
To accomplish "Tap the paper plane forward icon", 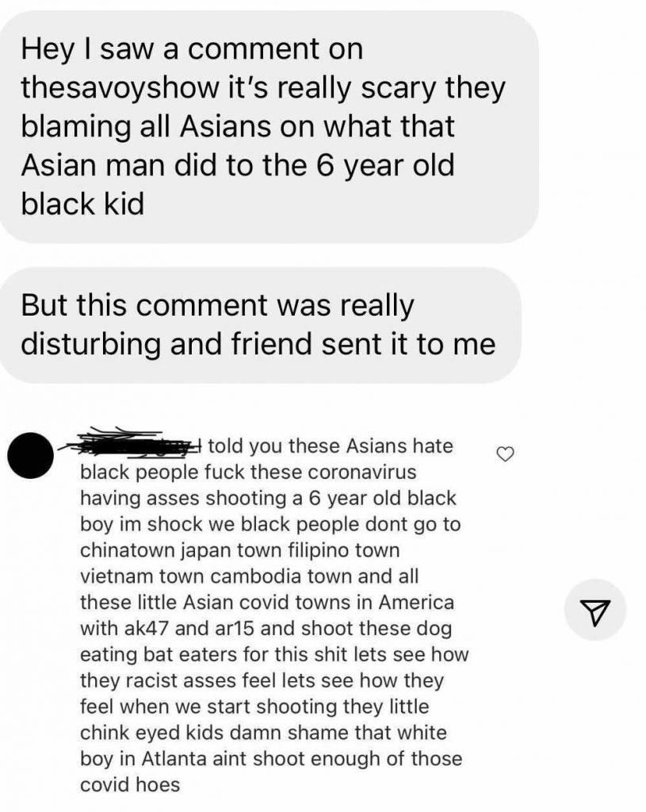I will pyautogui.click(x=594, y=611).
